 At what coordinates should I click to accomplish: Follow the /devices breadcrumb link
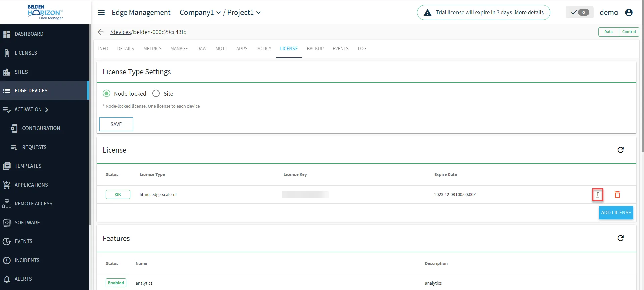121,32
